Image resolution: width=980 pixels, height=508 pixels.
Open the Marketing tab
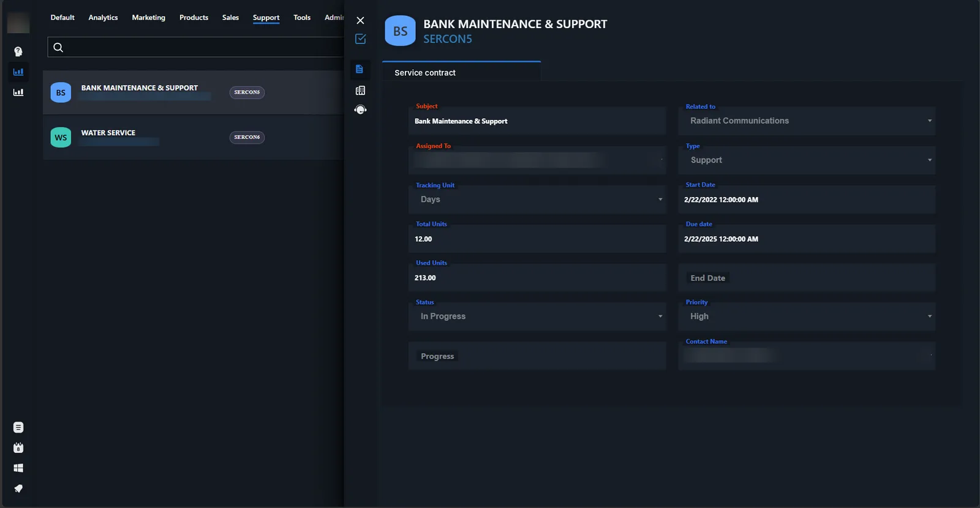pyautogui.click(x=149, y=18)
